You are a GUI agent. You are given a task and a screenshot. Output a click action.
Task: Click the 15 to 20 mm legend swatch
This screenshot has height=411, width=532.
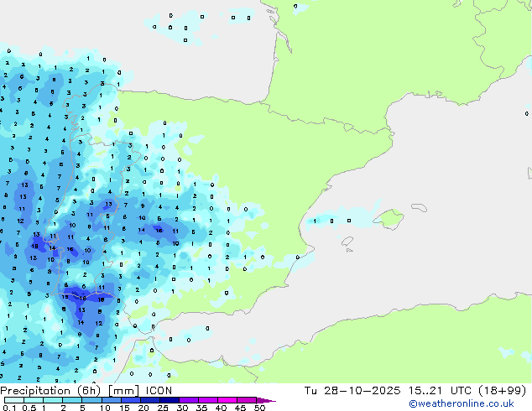click(x=130, y=400)
